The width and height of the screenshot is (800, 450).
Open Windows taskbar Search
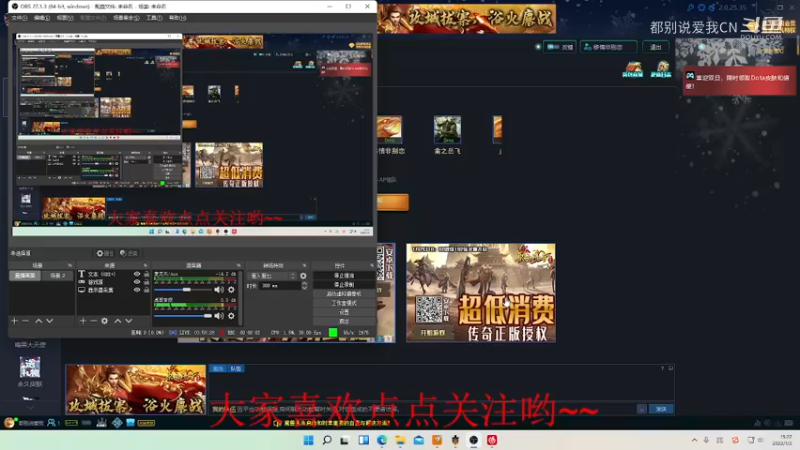coord(327,440)
